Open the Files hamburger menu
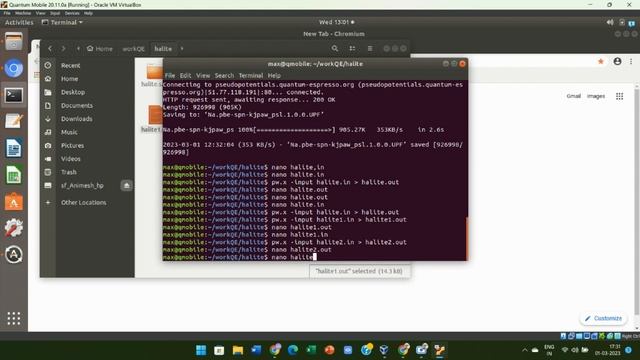This screenshot has width=640, height=360. (x=370, y=49)
